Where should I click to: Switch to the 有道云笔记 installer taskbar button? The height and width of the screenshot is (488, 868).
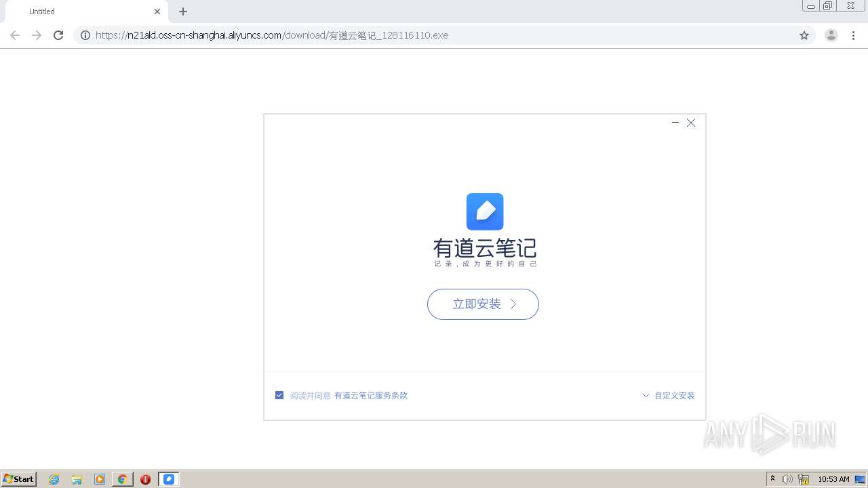(169, 479)
